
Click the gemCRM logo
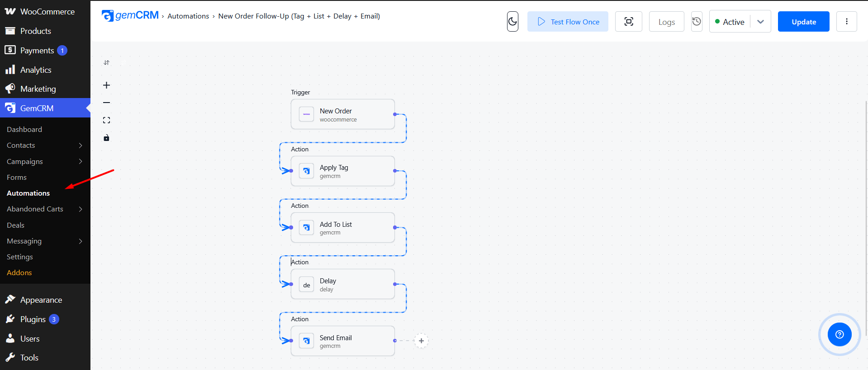[x=130, y=16]
